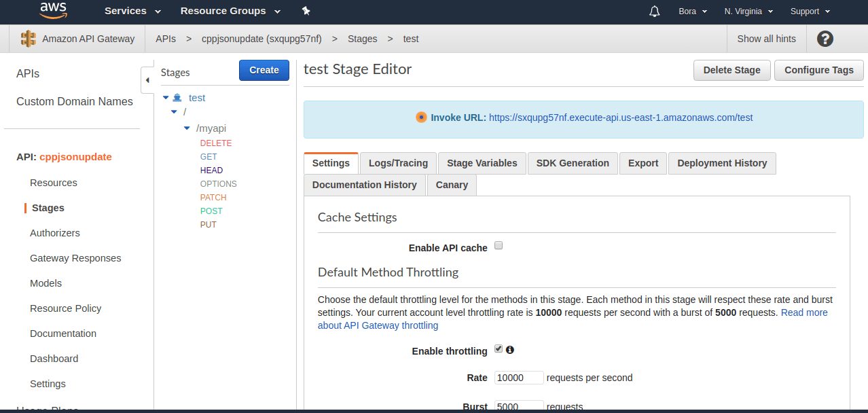Switch to the Logs/Tracing tab

(398, 163)
